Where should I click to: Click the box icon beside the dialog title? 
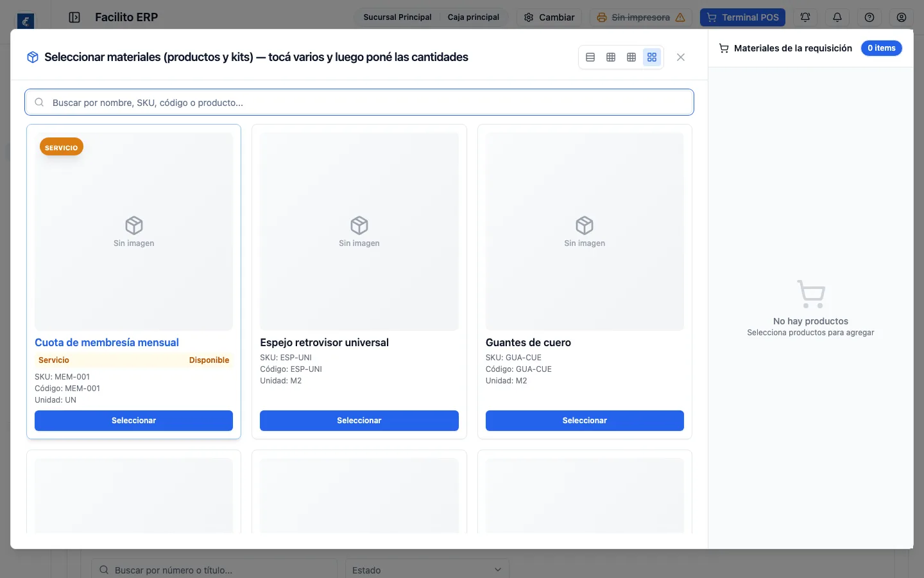[33, 57]
